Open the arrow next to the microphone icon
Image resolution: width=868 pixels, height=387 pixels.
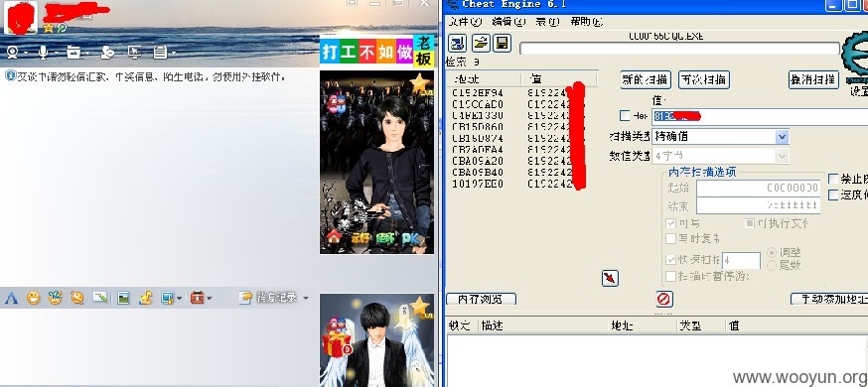point(56,53)
